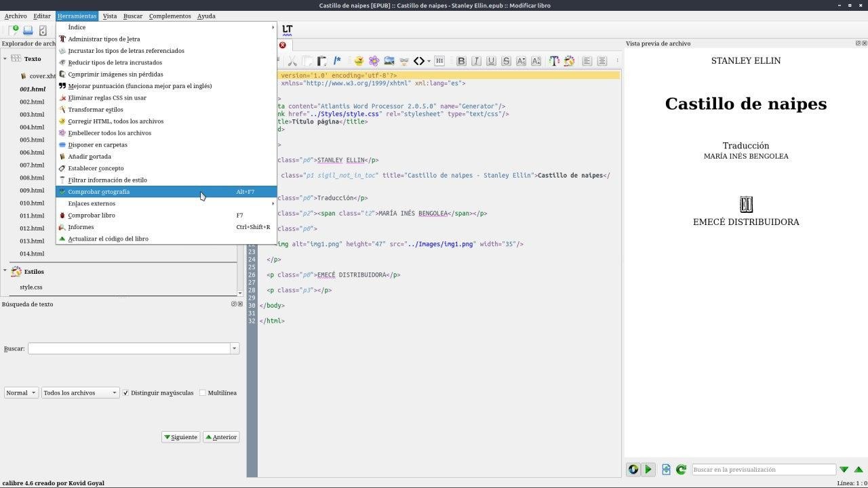Click the Siguiente search button
Image resolution: width=868 pixels, height=488 pixels.
tap(180, 437)
